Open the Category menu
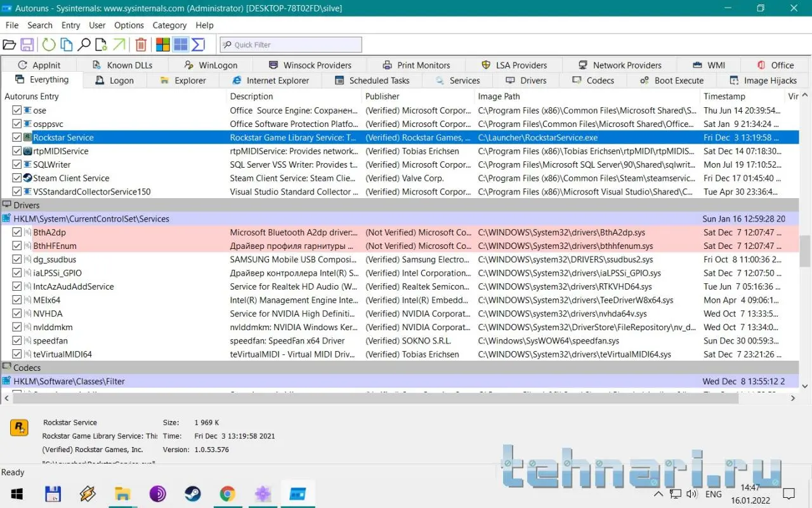Viewport: 812px width, 508px height. tap(169, 25)
